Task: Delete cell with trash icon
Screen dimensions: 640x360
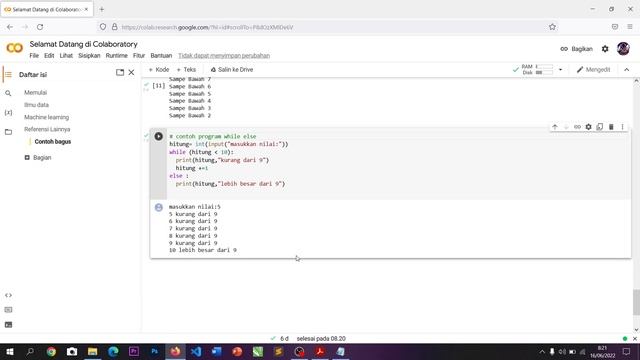Action: pyautogui.click(x=611, y=127)
